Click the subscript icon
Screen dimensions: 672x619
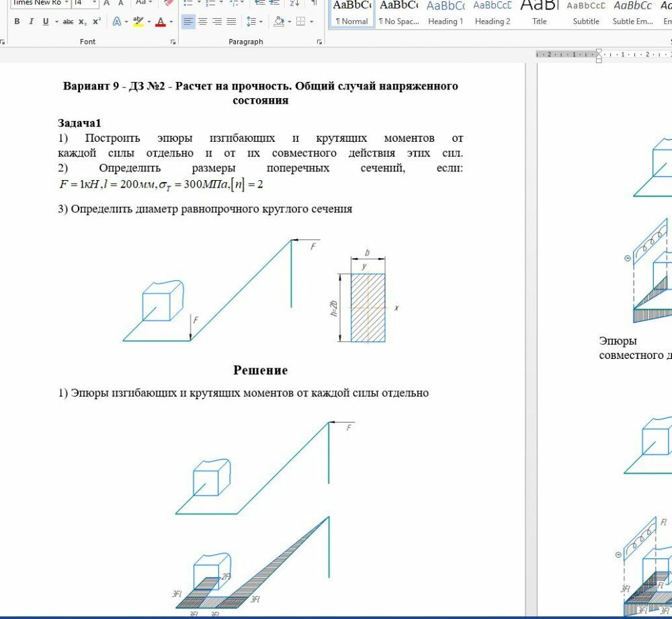(83, 22)
